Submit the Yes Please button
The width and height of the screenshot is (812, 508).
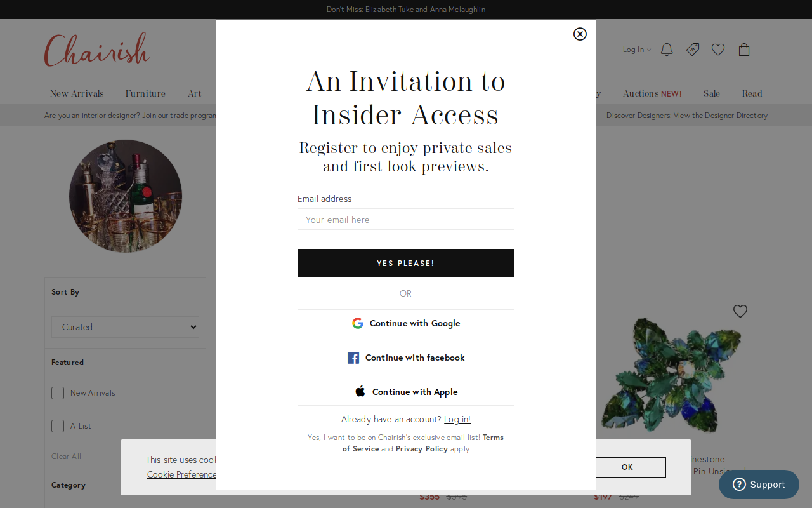tap(406, 263)
